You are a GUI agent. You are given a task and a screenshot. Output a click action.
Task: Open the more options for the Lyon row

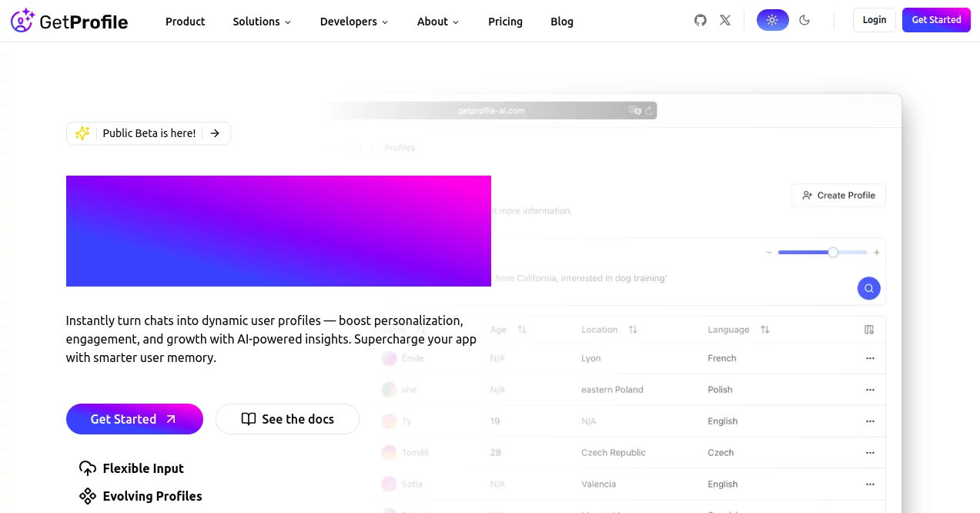(x=870, y=358)
